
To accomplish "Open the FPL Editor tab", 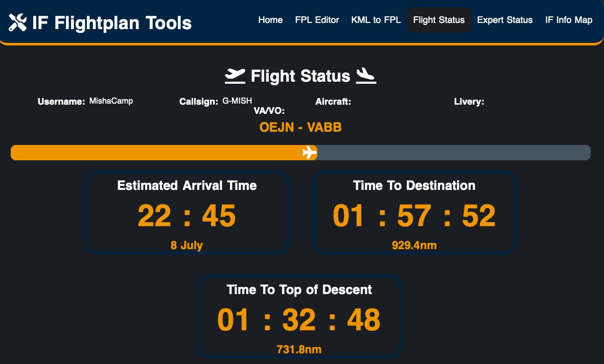I will coord(317,20).
